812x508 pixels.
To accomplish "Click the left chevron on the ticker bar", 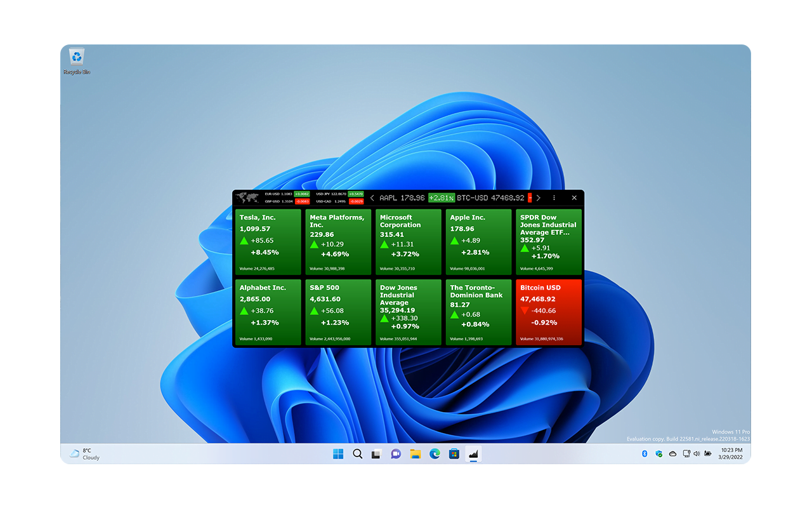I will (x=372, y=197).
